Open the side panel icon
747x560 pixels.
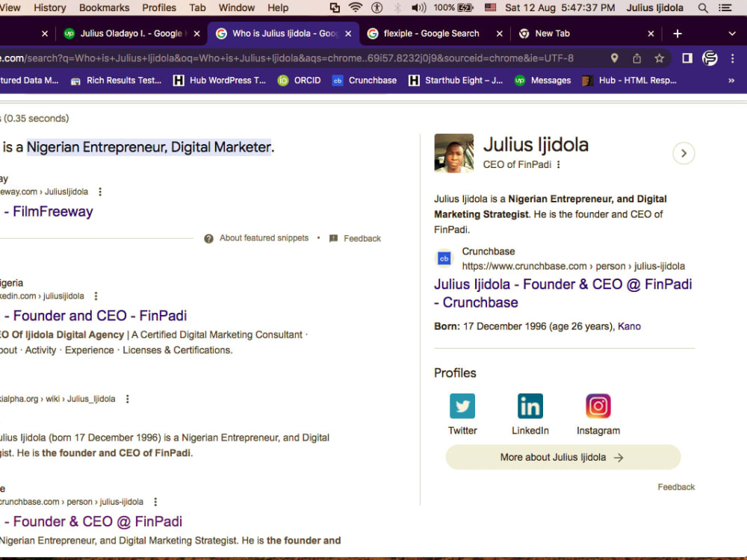pyautogui.click(x=687, y=58)
